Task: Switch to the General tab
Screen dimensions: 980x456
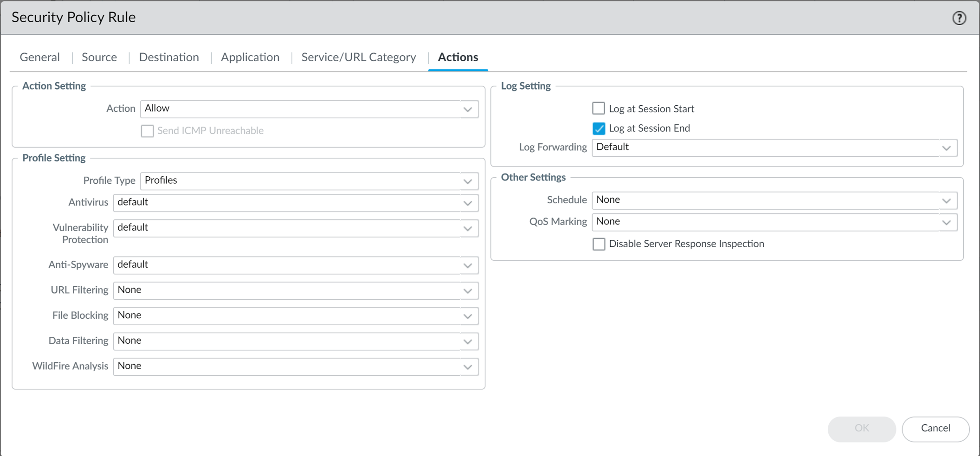Action: pos(40,57)
